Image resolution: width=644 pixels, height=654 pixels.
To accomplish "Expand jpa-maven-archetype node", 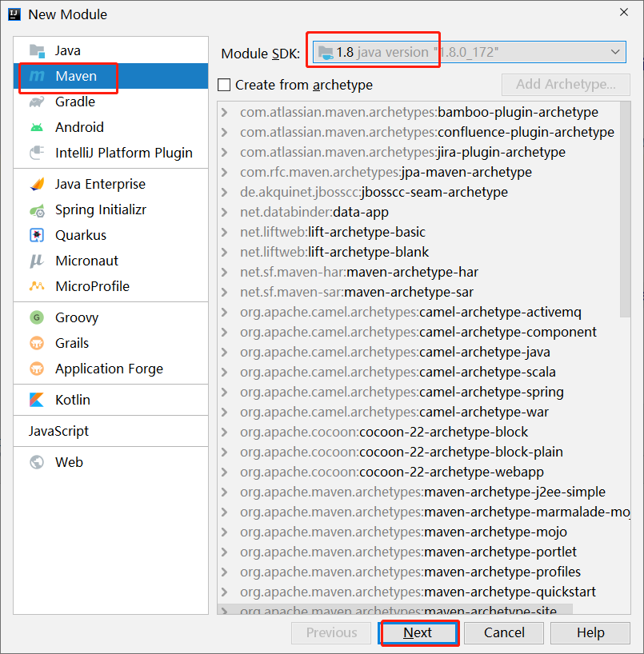I will [225, 172].
